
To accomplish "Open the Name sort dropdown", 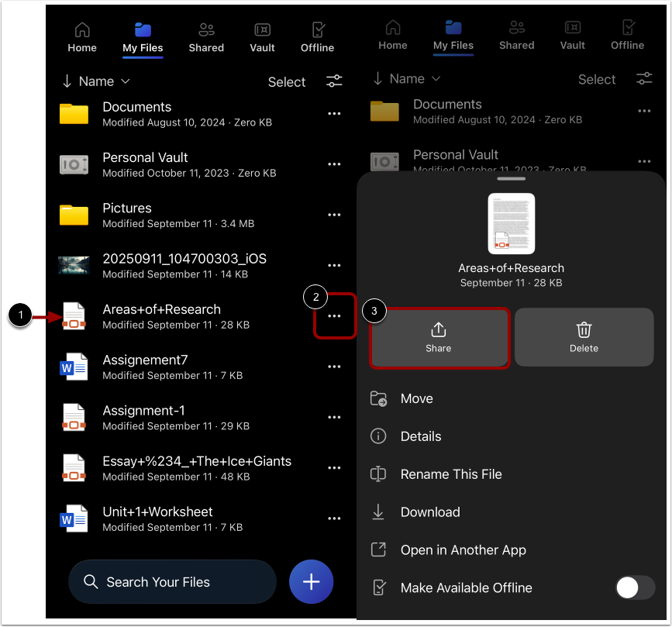I will [x=95, y=81].
